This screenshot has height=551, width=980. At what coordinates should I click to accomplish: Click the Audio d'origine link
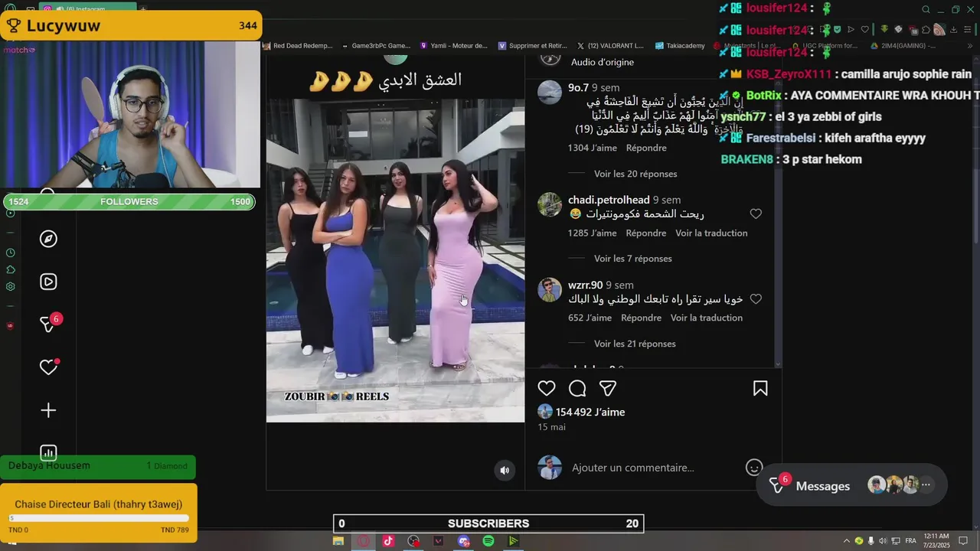tap(603, 62)
